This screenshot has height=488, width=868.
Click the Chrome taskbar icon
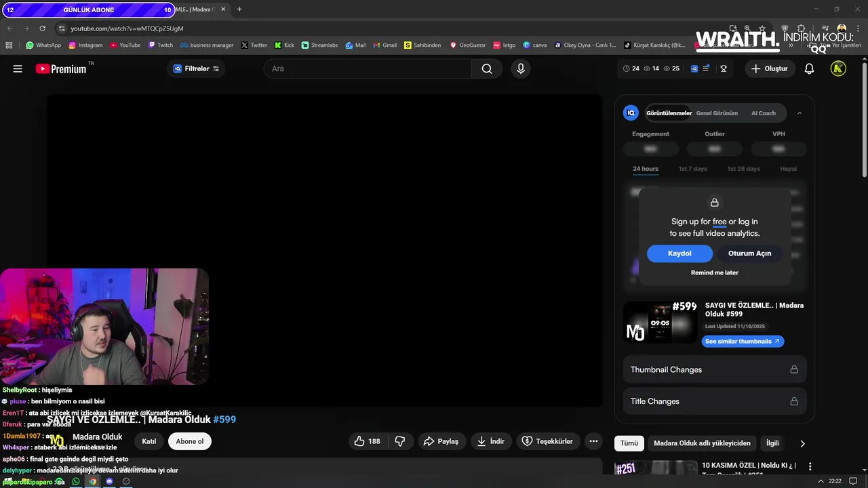tap(93, 481)
